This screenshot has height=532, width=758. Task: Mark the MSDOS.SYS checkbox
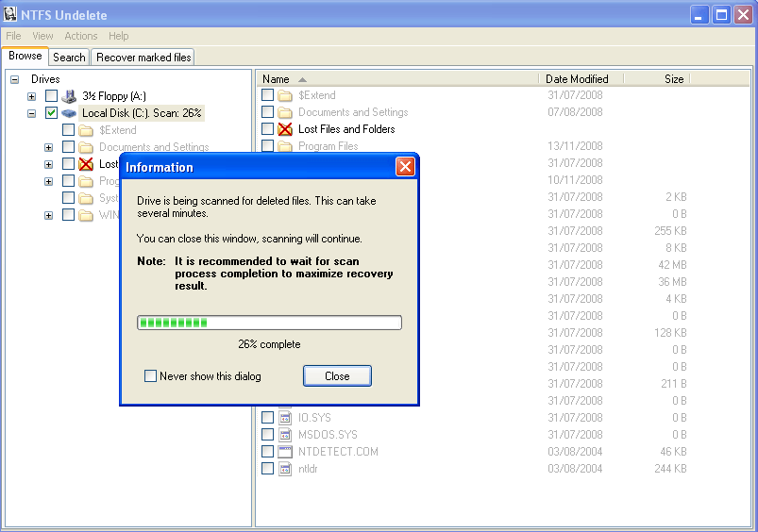(267, 434)
